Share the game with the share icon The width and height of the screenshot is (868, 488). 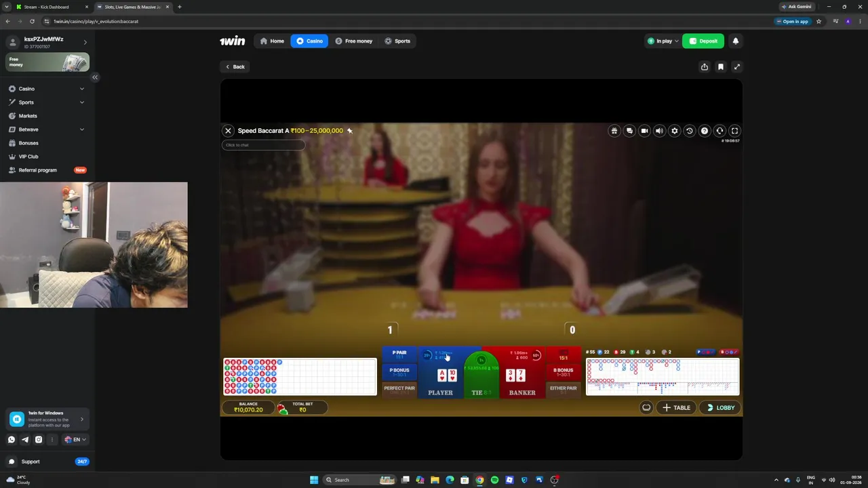coord(705,66)
